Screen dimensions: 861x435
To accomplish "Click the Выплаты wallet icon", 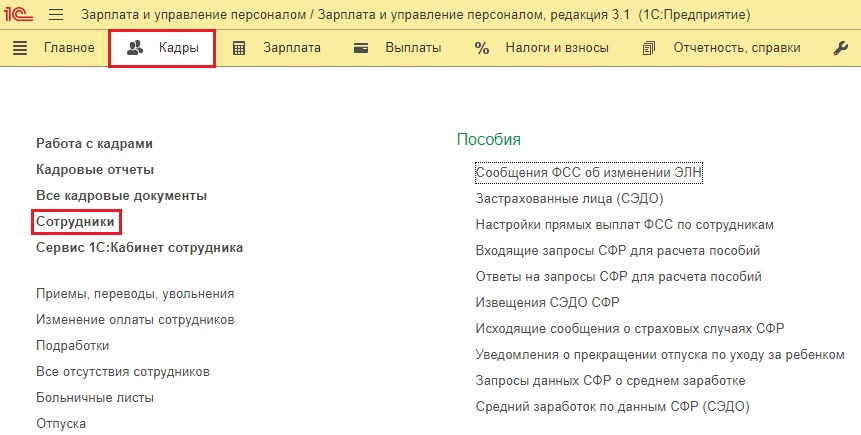I will point(361,48).
